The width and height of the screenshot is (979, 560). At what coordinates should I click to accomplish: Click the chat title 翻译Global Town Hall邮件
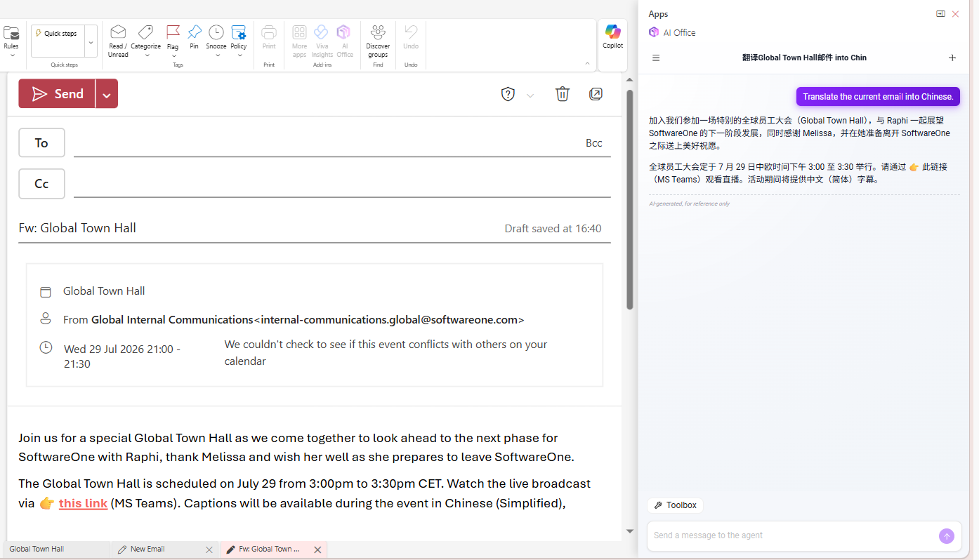coord(804,58)
